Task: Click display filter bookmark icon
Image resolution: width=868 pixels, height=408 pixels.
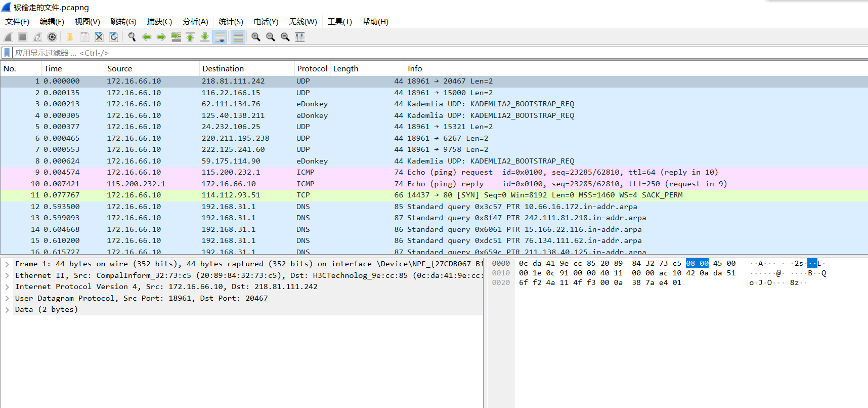Action: click(7, 53)
